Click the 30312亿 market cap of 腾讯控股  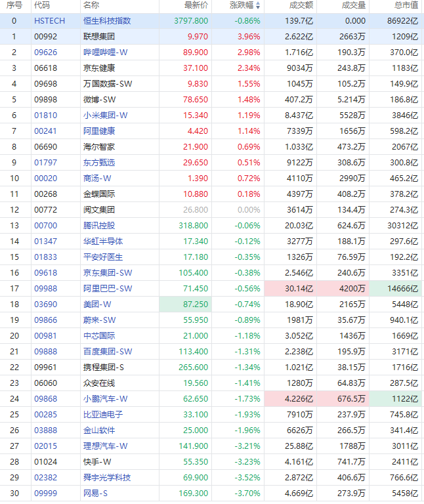403,226
